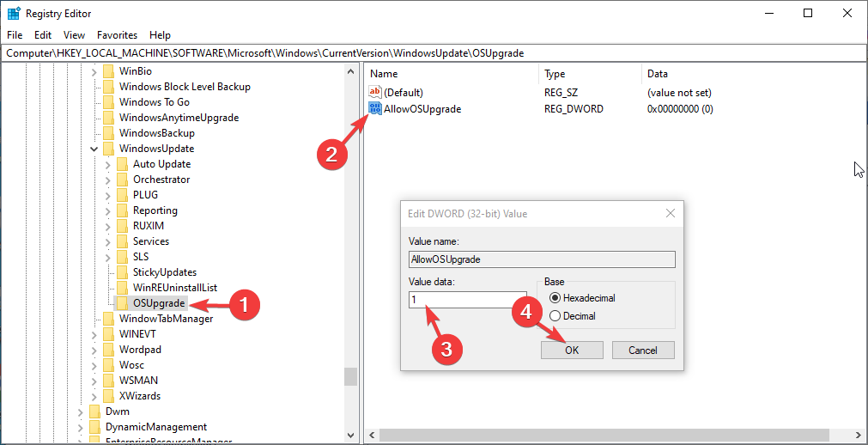
Task: Expand the WinBio tree node
Action: pyautogui.click(x=94, y=71)
